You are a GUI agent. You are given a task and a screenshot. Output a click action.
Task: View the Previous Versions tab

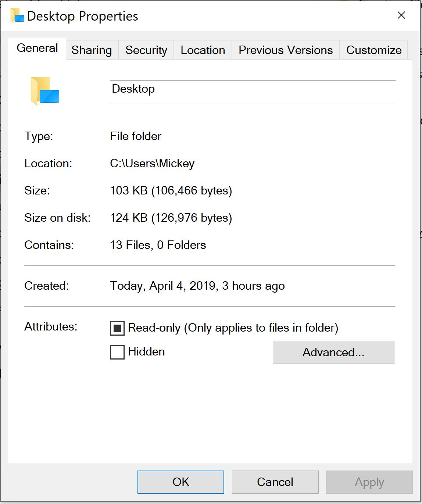click(285, 50)
